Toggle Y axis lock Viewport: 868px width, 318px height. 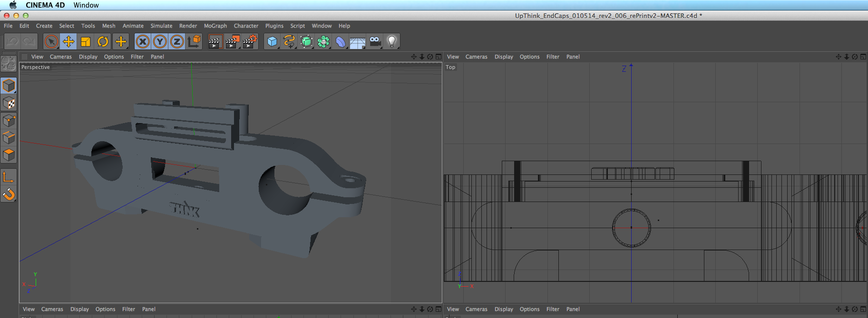coord(160,42)
